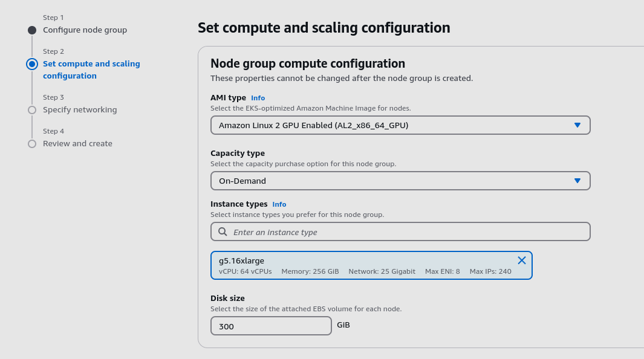This screenshot has width=644, height=359.
Task: Click the Disk size input field
Action: tap(271, 325)
